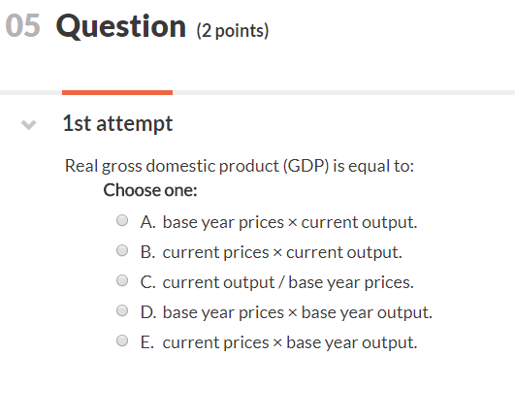515x420 pixels.
Task: Click the '(2 points)' label
Action: pos(233,31)
